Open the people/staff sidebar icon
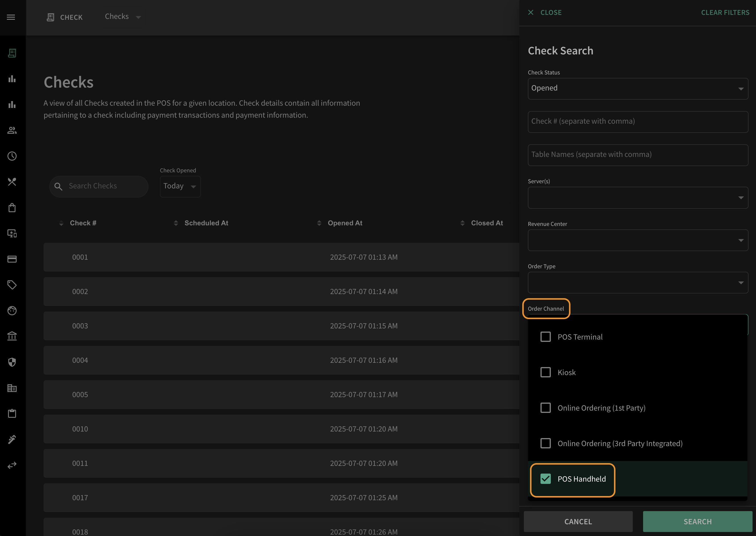This screenshot has width=756, height=536. click(12, 130)
